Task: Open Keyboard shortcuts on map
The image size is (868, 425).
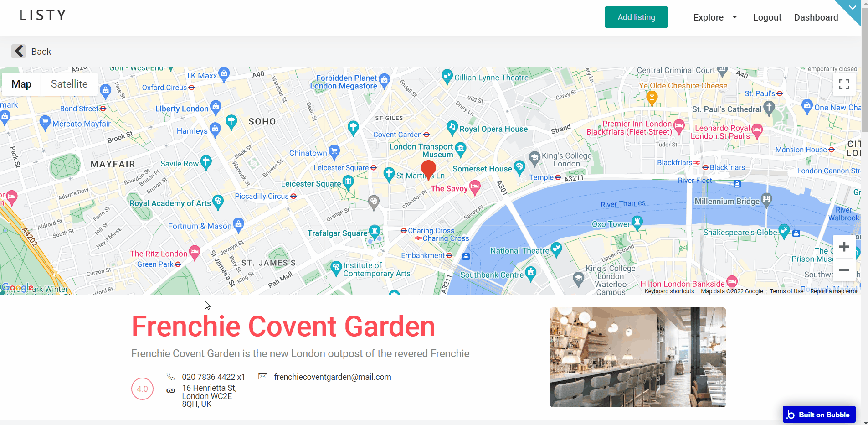Action: coord(669,291)
